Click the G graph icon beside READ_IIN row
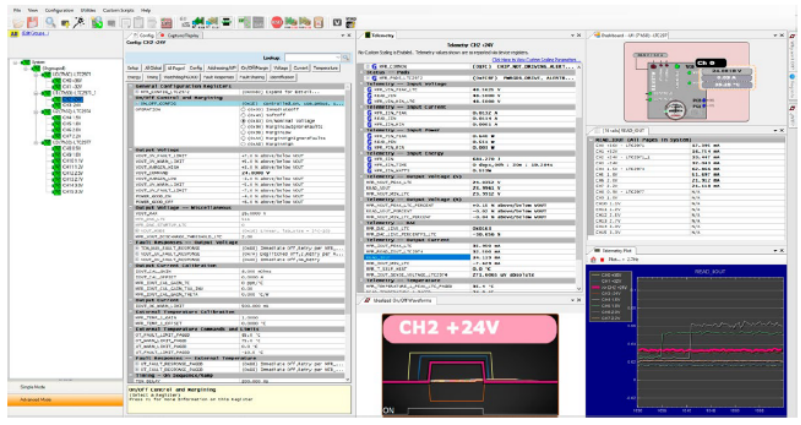 (x=369, y=119)
